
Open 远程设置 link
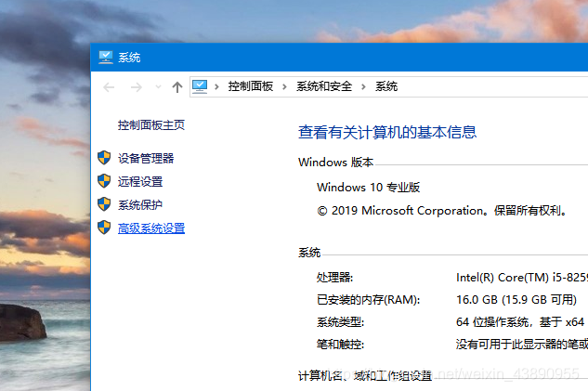click(140, 181)
